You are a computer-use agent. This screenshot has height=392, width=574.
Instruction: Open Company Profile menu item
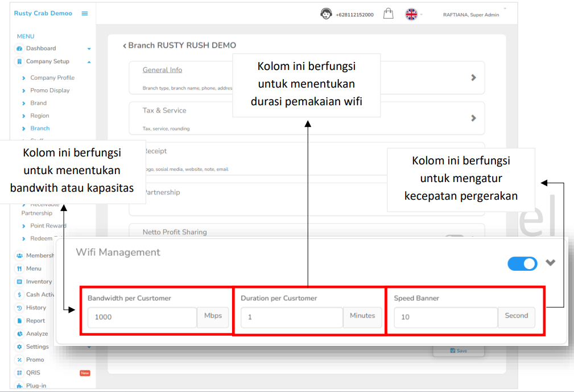click(52, 78)
